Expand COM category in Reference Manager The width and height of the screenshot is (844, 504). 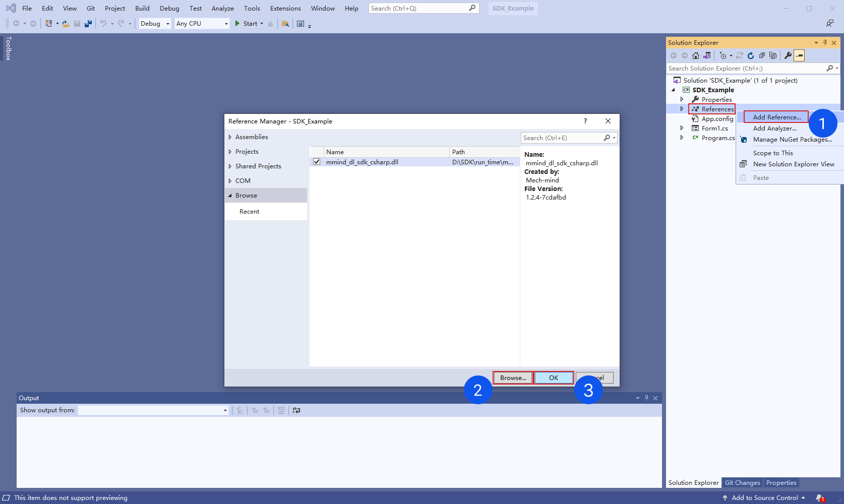click(x=230, y=181)
